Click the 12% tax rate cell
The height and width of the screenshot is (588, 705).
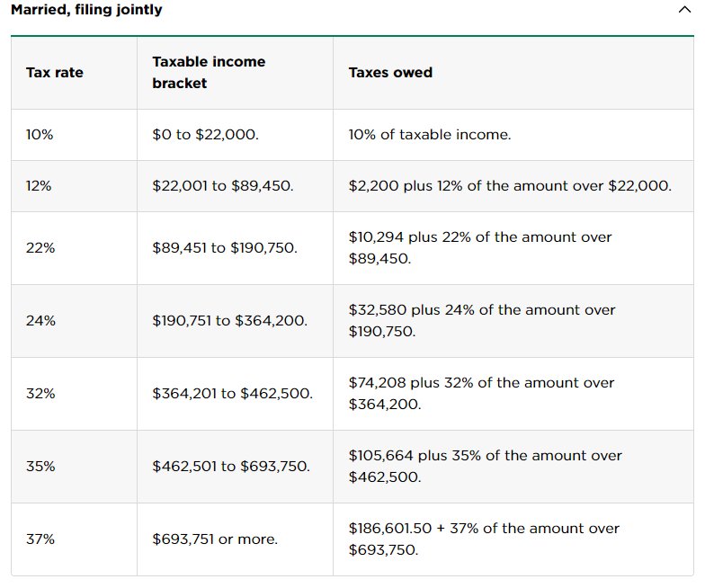(74, 186)
